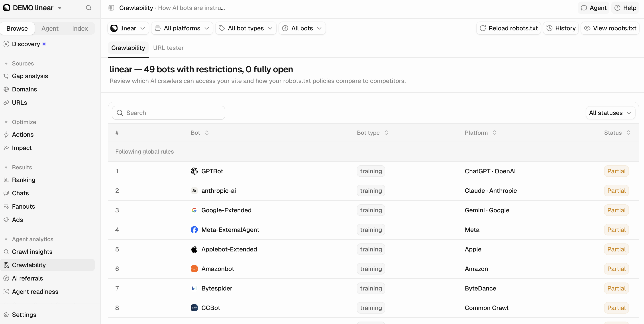Toggle the sidebar panel icon beside Crawlability title
The height and width of the screenshot is (324, 644).
point(111,8)
